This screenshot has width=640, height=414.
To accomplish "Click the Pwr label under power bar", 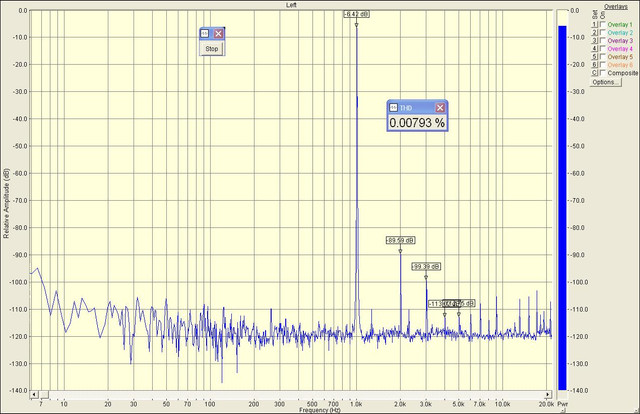I will [562, 404].
